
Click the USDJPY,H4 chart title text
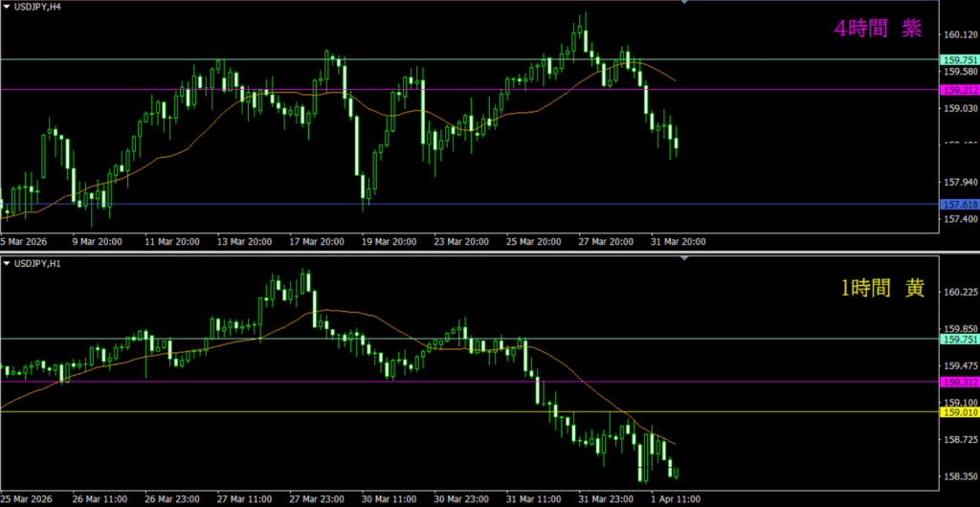click(x=39, y=8)
